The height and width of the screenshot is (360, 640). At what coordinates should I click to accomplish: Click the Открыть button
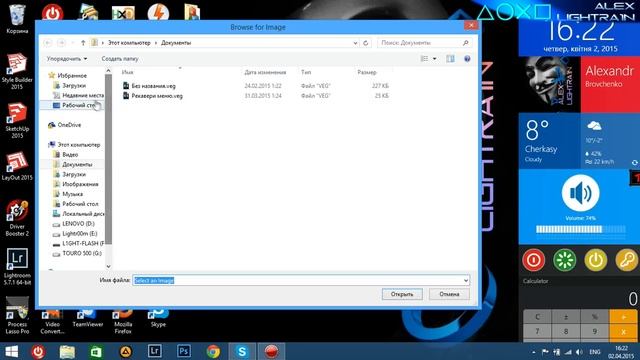[402, 294]
